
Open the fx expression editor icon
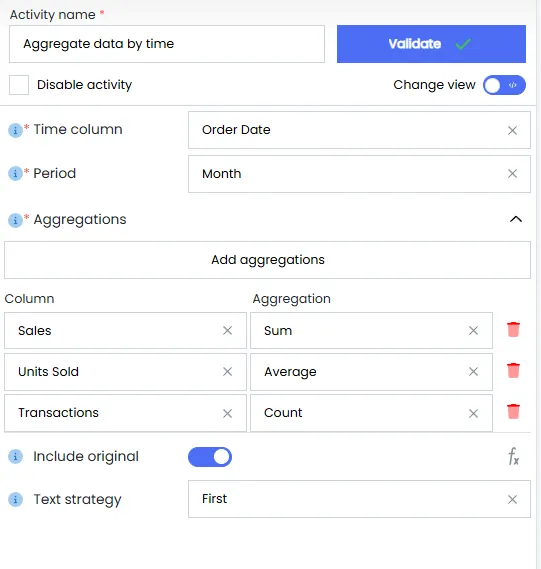(513, 456)
